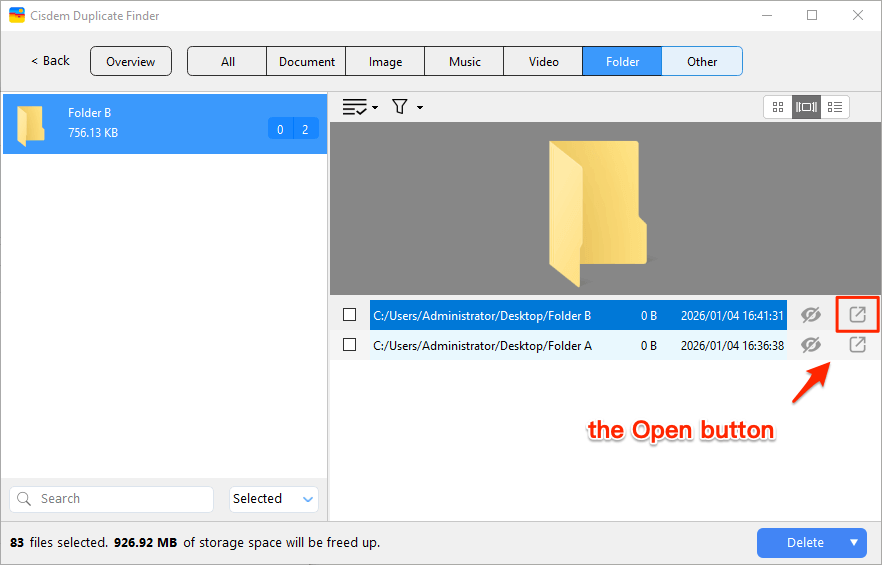Select Folder B group in left list
Screen dimensions: 882x565
[165, 124]
